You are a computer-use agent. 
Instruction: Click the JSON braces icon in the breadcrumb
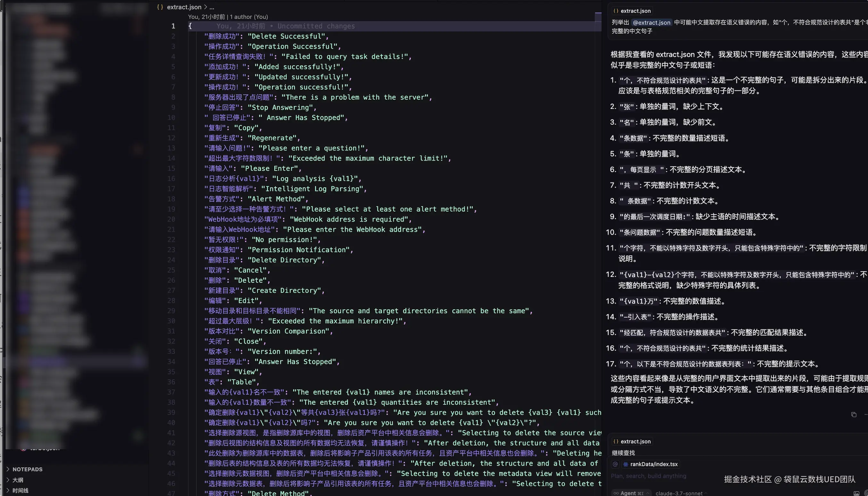(x=160, y=7)
